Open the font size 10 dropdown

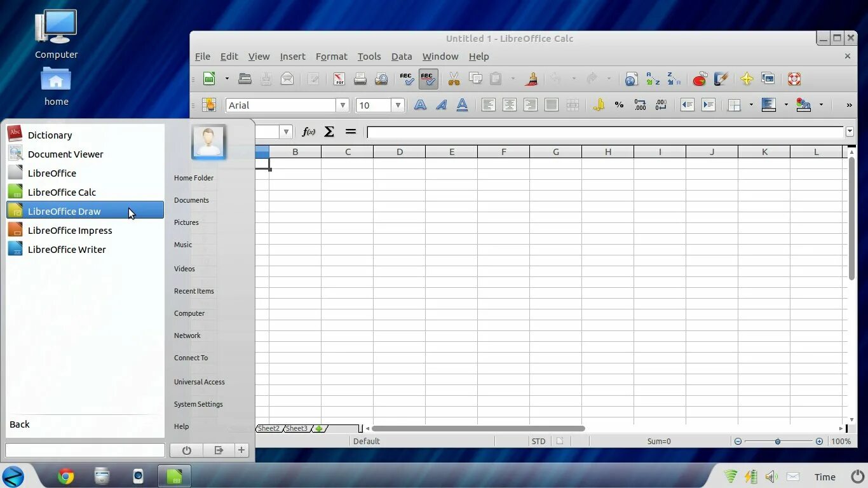click(398, 105)
